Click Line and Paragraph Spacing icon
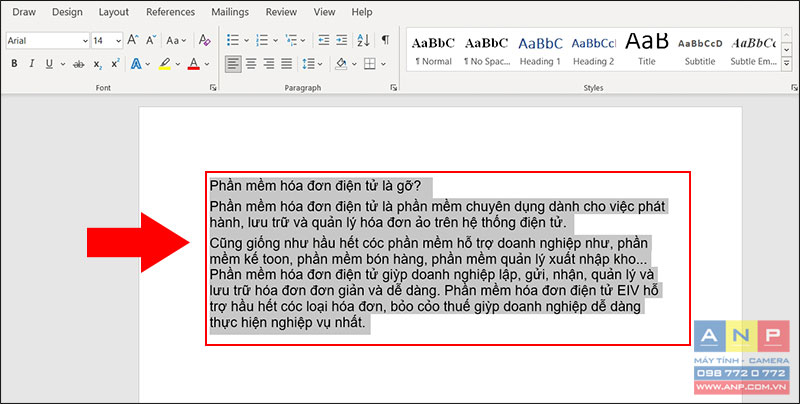 (x=308, y=64)
